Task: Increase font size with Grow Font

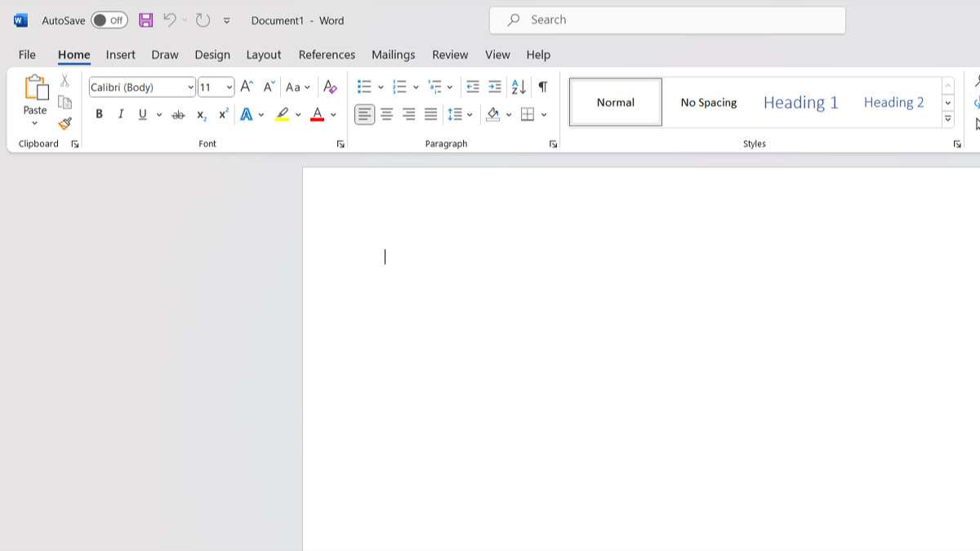Action: pyautogui.click(x=247, y=87)
